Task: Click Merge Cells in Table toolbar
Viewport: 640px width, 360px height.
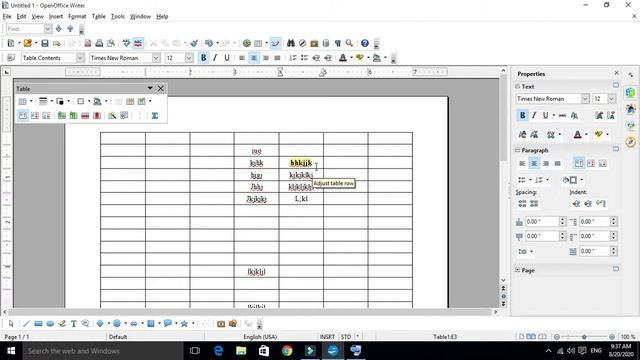Action: (118, 101)
